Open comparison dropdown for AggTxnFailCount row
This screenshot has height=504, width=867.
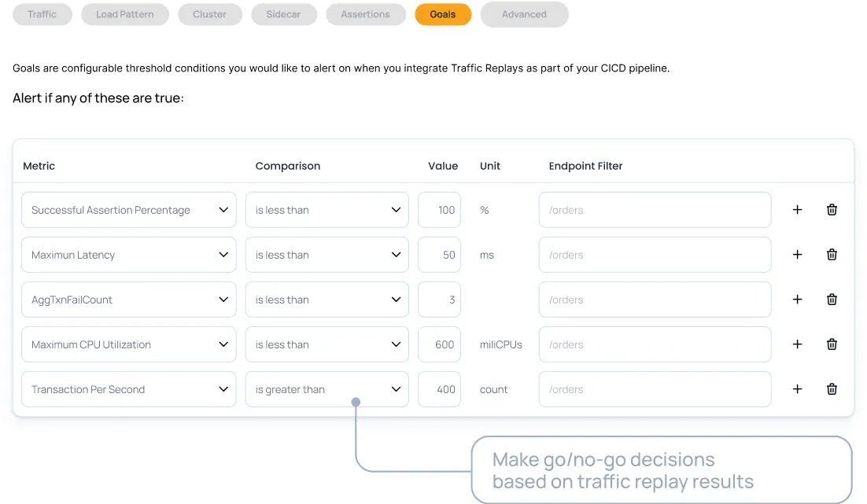coord(327,300)
